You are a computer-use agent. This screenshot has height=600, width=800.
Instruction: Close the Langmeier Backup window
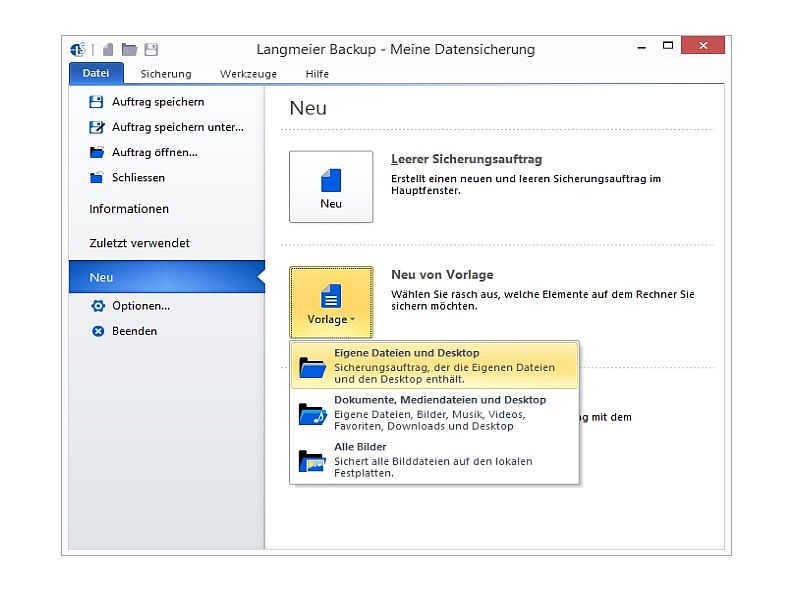703,45
